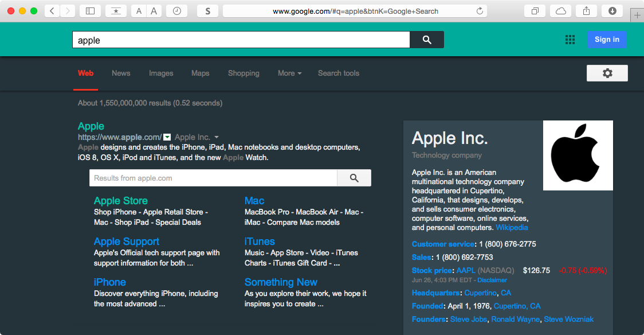644x335 pixels.
Task: Show downloads toolbar button
Action: click(x=612, y=11)
